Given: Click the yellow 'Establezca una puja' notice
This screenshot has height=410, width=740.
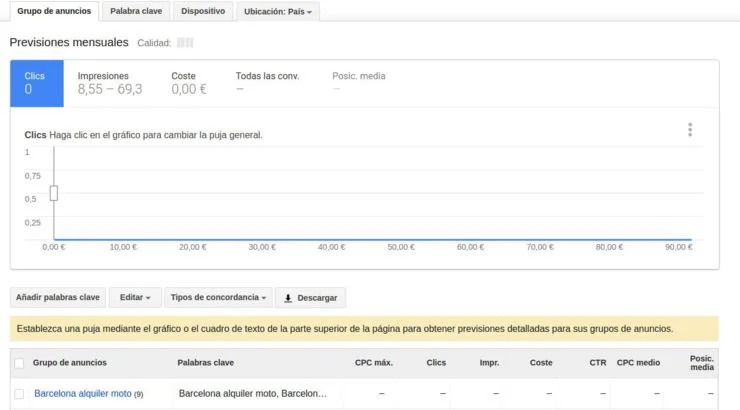Looking at the screenshot, I should 364,329.
